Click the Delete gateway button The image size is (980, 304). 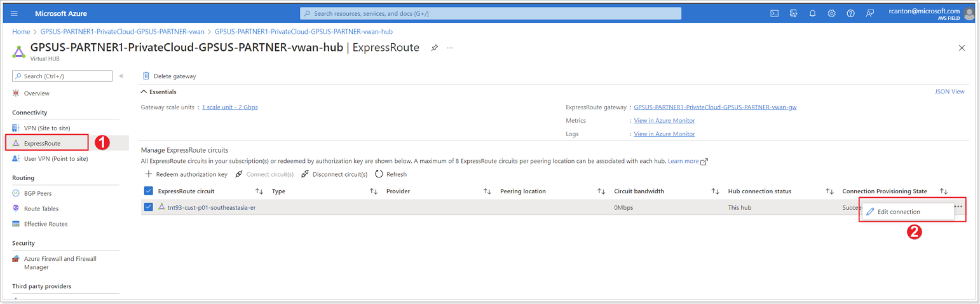click(x=169, y=76)
